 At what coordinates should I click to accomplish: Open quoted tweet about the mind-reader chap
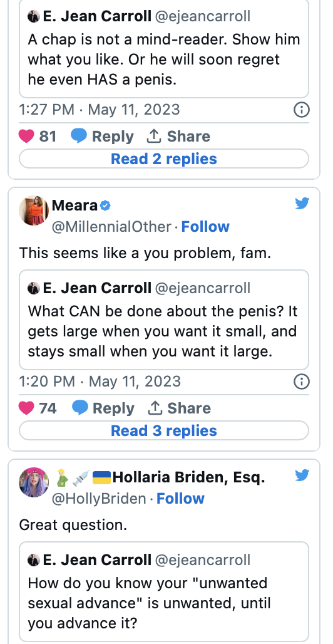164,48
